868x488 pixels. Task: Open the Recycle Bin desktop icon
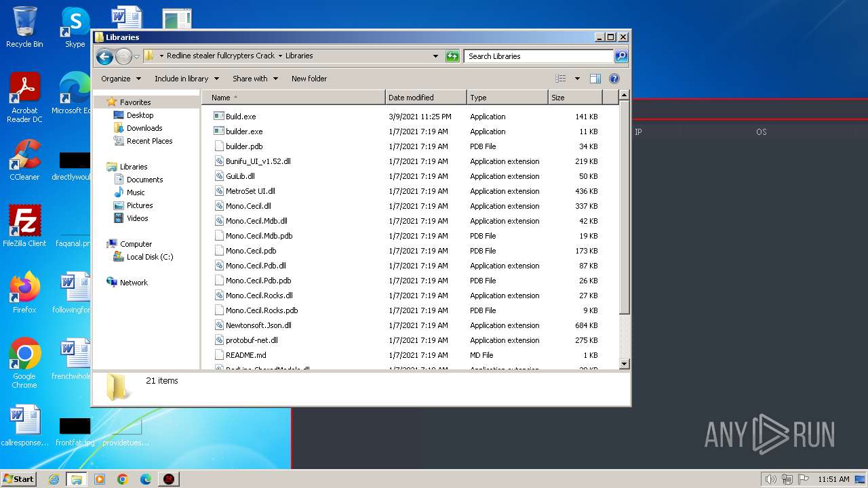point(24,27)
